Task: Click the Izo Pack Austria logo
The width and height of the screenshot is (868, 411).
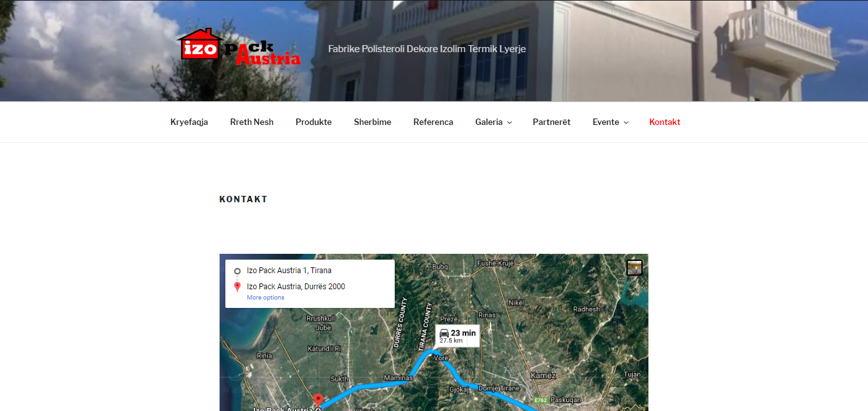Action: coord(239,47)
